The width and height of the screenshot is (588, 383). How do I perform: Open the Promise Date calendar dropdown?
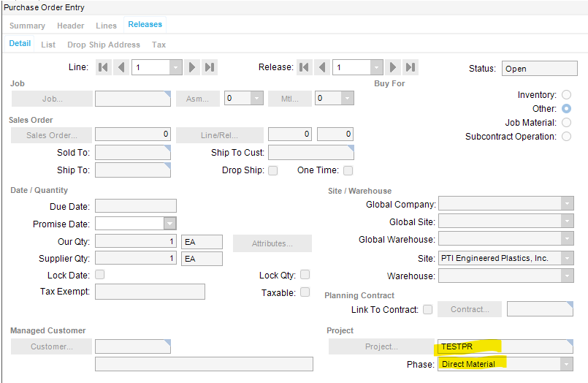tap(169, 224)
